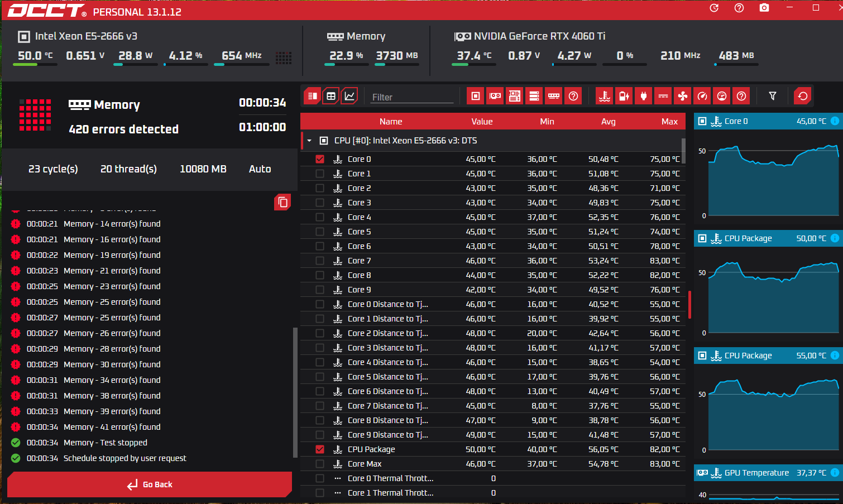Open the funnel filter options
The height and width of the screenshot is (504, 843).
tap(773, 96)
